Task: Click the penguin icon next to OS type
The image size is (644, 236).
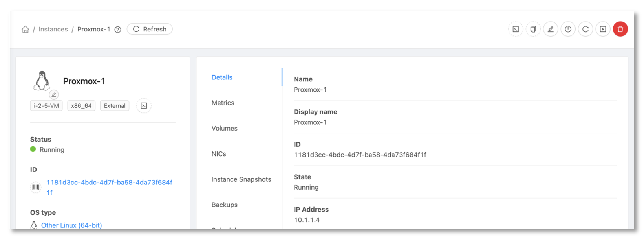Action: click(34, 225)
